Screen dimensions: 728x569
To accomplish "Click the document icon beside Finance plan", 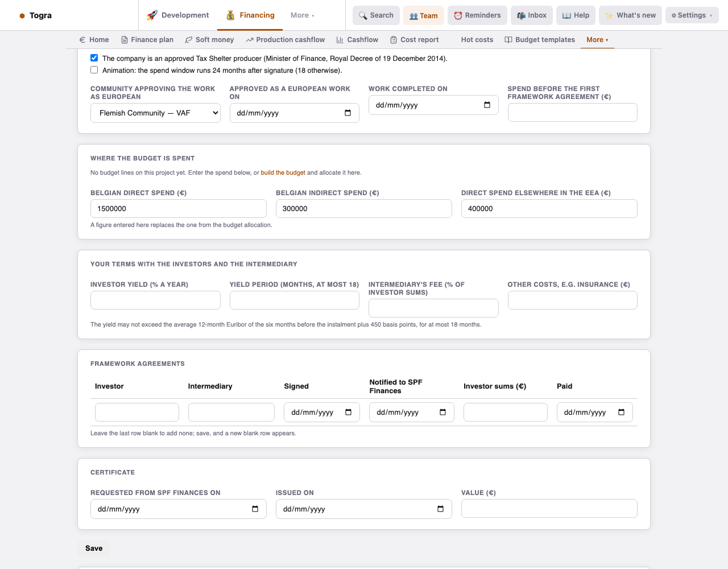I will 125,40.
